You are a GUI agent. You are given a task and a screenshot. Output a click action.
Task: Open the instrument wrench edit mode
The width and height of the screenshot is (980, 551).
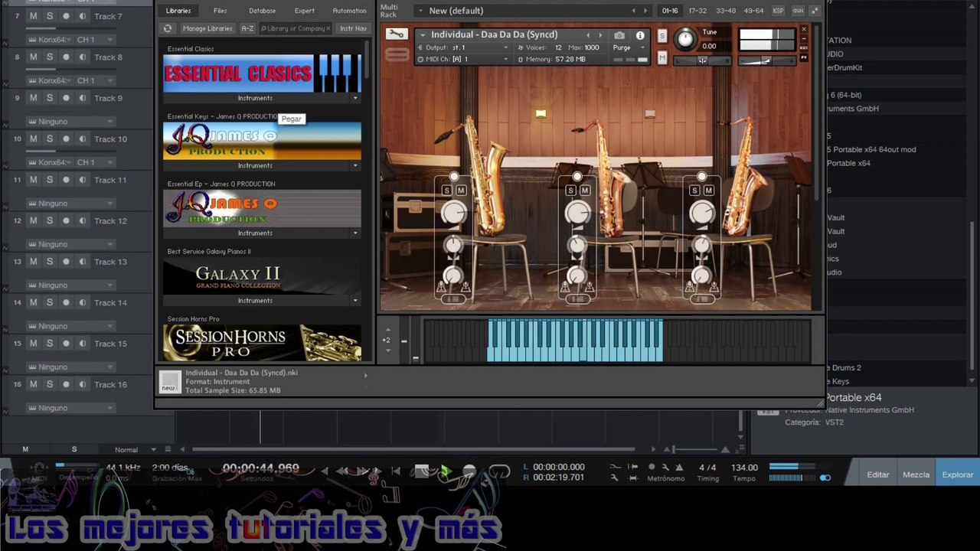[x=397, y=34]
